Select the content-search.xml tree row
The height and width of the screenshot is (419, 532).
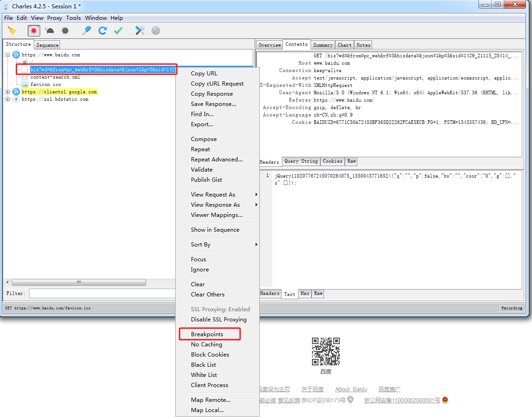tap(55, 77)
